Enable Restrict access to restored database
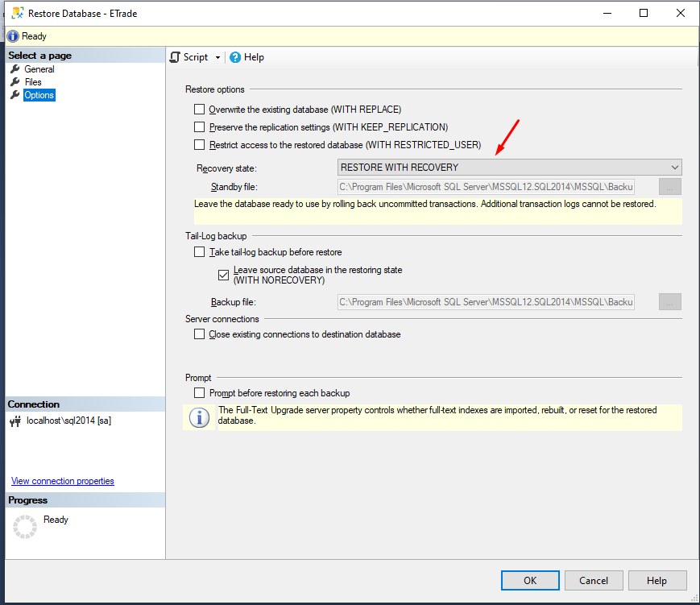Viewport: 700px width, 605px height. coord(199,145)
